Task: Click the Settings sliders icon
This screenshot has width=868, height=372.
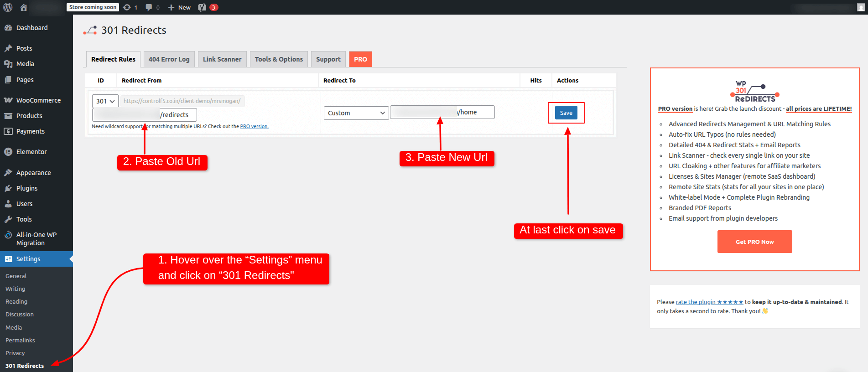Action: pos(8,259)
